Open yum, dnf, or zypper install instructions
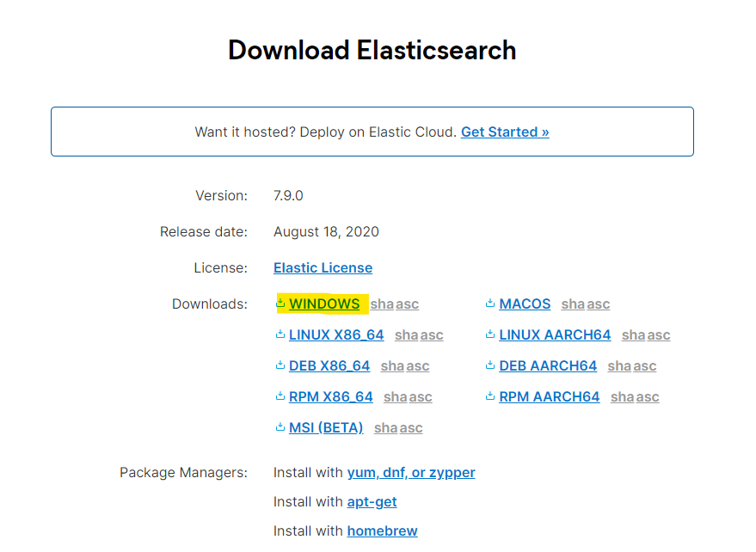This screenshot has width=756, height=552. click(410, 472)
